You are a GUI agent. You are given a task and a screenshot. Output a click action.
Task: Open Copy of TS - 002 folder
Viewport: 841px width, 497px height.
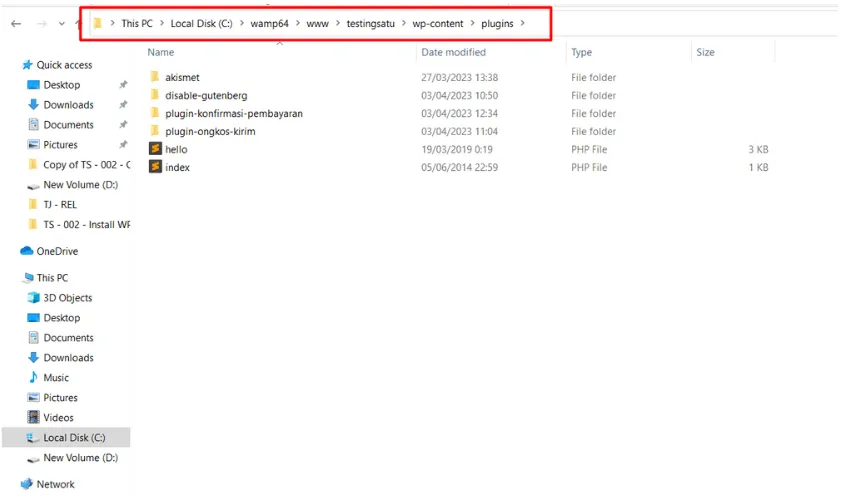87,165
